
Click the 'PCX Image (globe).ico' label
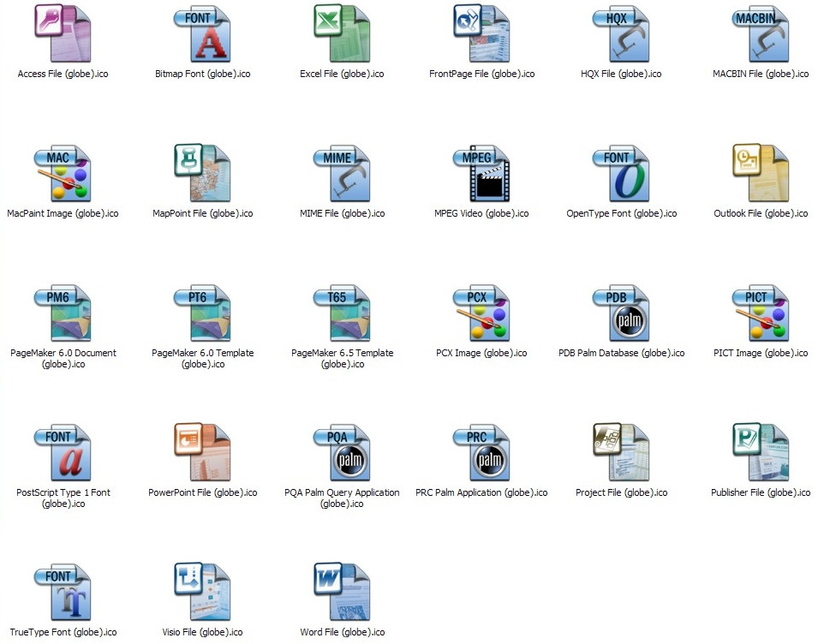[481, 353]
